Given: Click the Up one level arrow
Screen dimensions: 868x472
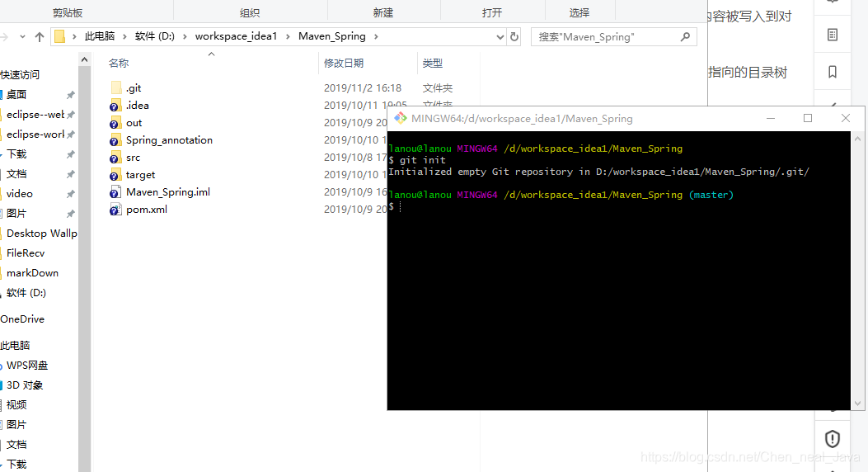Looking at the screenshot, I should point(40,36).
